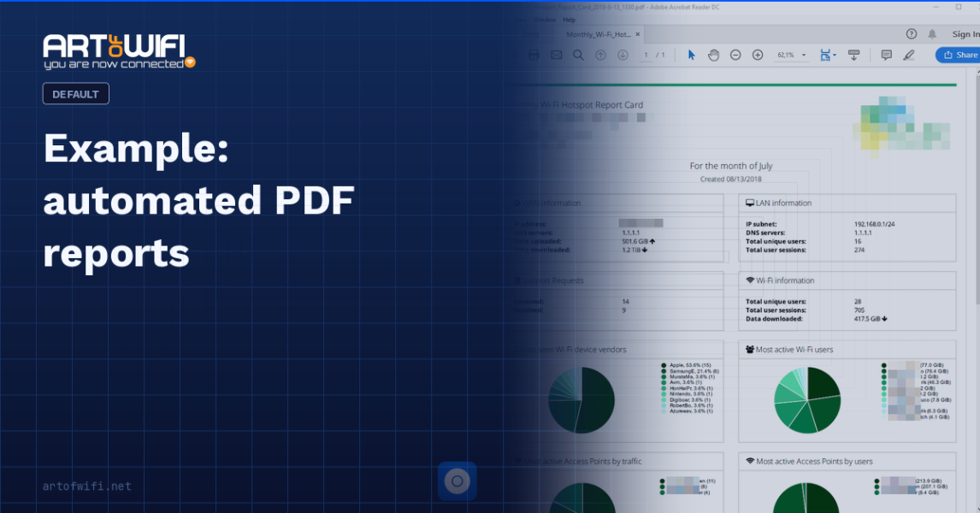
Task: Close the Monthly_Wi-Fi_Hot... tab
Action: [x=637, y=34]
